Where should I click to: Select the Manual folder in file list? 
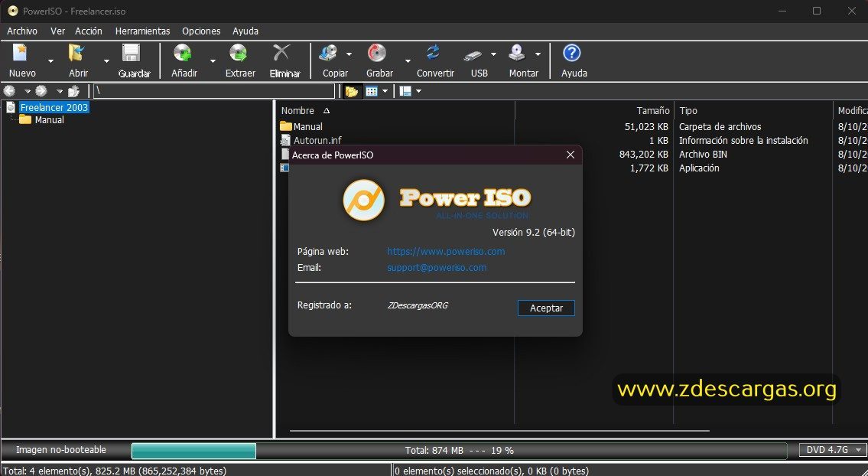[307, 127]
